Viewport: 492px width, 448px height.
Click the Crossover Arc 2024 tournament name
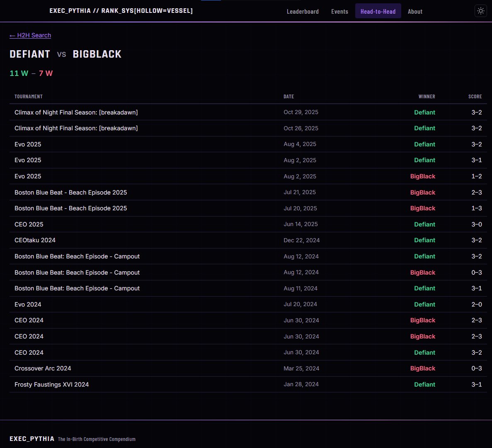coord(43,368)
